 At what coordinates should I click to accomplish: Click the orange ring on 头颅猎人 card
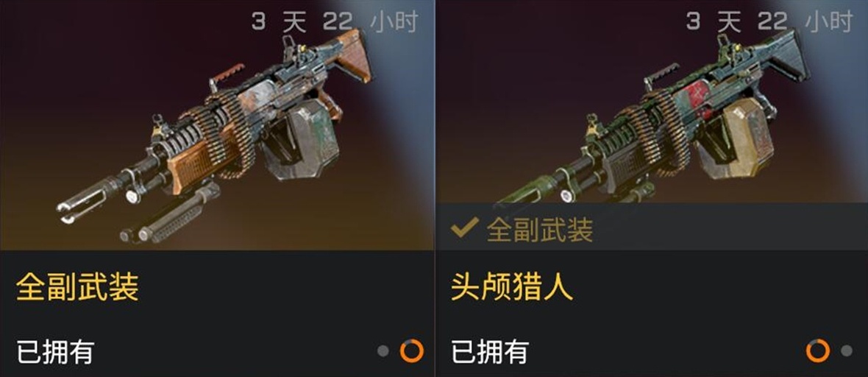coord(818,351)
